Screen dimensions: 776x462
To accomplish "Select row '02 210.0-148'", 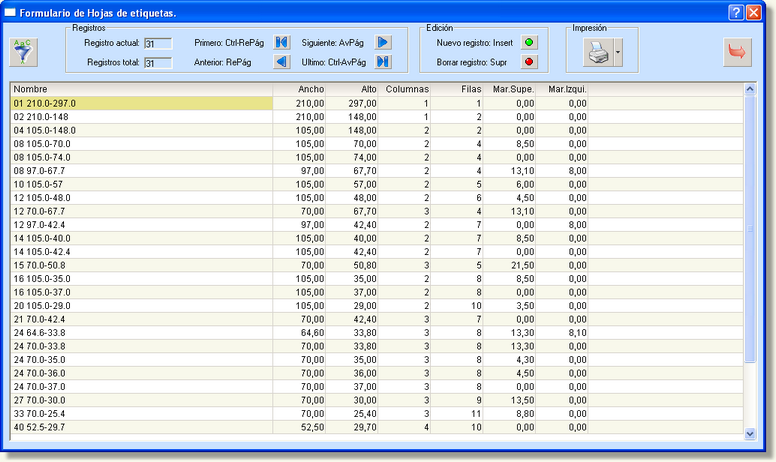I will (377, 117).
